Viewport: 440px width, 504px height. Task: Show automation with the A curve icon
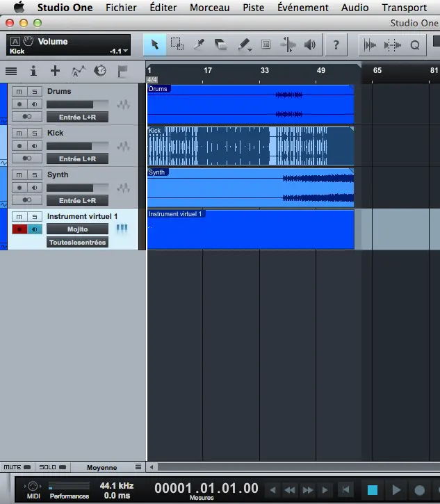78,71
